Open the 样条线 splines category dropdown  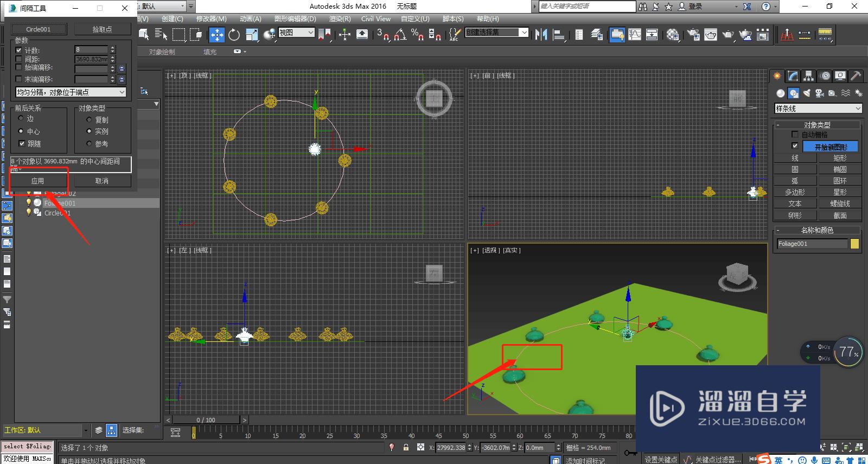(x=818, y=109)
